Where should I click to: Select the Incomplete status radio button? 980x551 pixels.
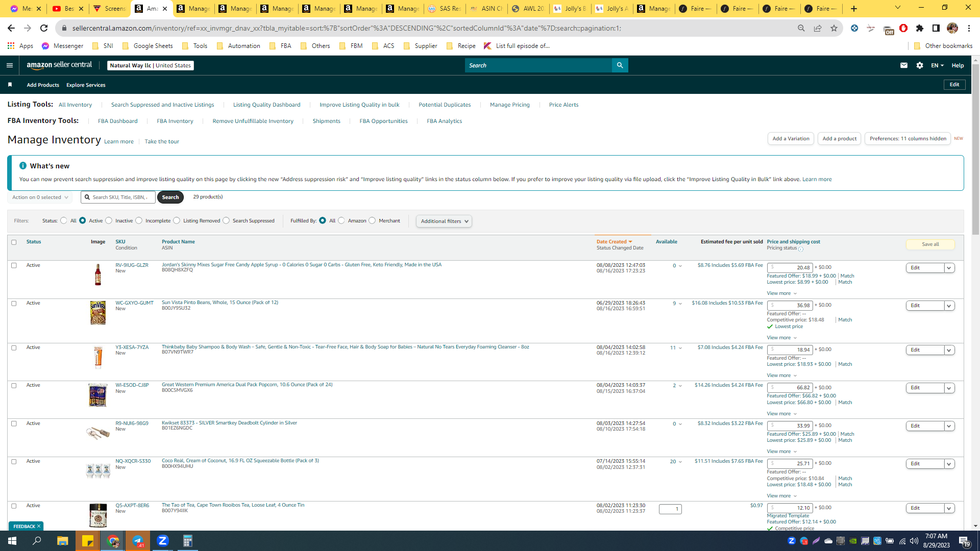139,221
